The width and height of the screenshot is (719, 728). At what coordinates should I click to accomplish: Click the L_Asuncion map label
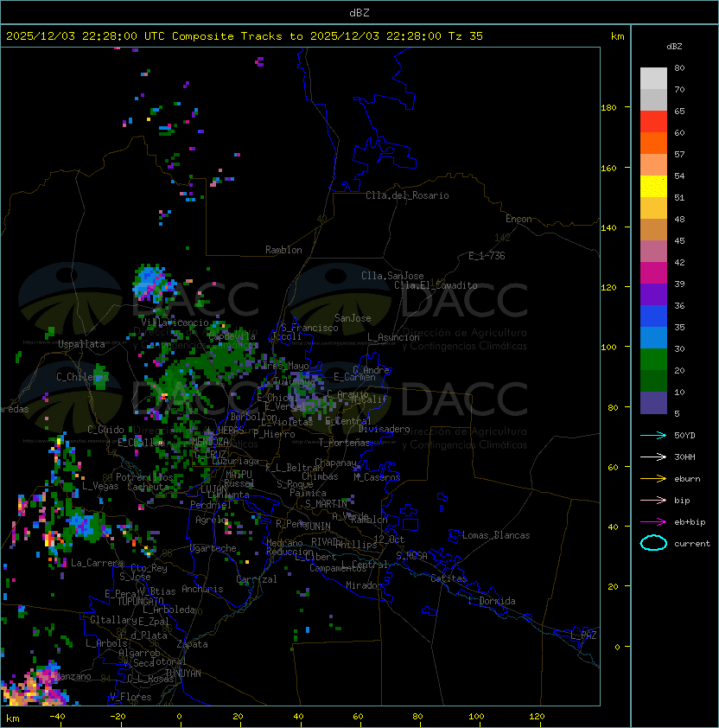tap(393, 337)
